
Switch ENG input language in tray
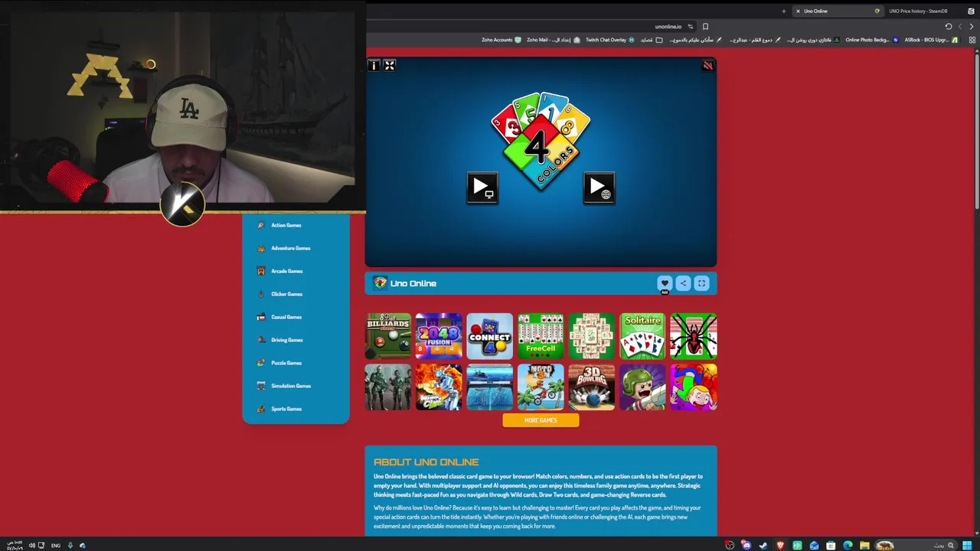[x=56, y=546]
